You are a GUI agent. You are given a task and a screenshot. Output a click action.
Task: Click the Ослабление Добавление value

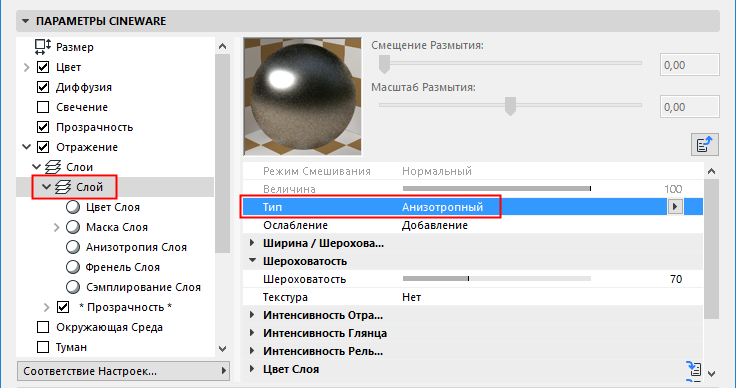435,225
